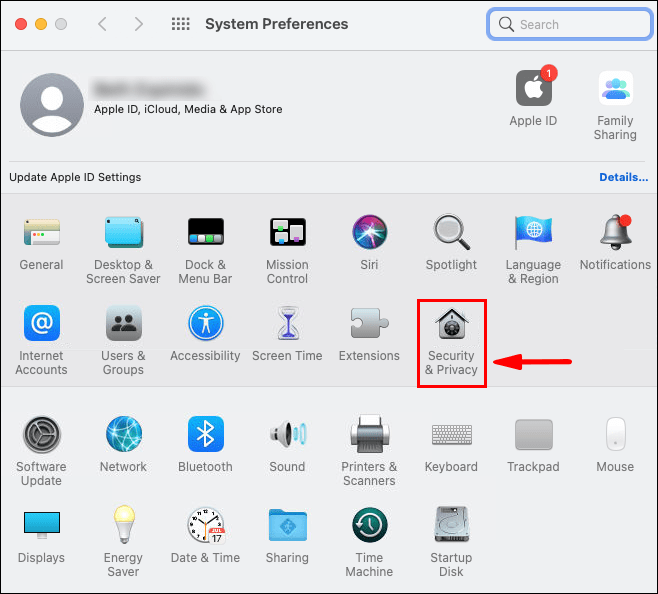This screenshot has height=594, width=658.
Task: Open Apple ID settings icon
Action: pos(534,87)
